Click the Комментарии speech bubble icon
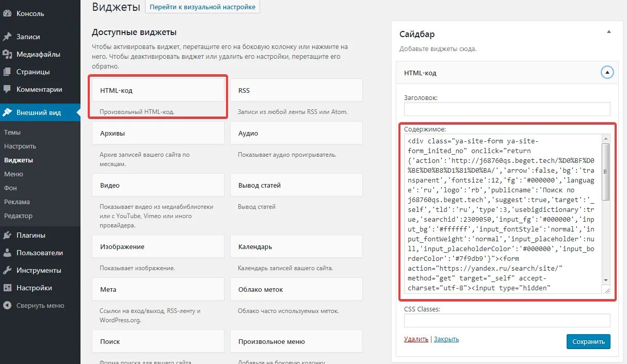The width and height of the screenshot is (627, 364). pyautogui.click(x=7, y=89)
